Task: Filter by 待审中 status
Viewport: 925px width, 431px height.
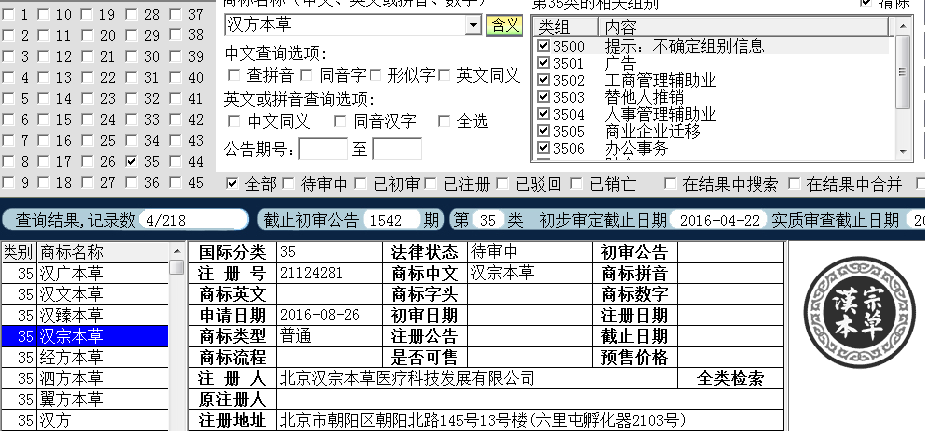Action: point(288,184)
